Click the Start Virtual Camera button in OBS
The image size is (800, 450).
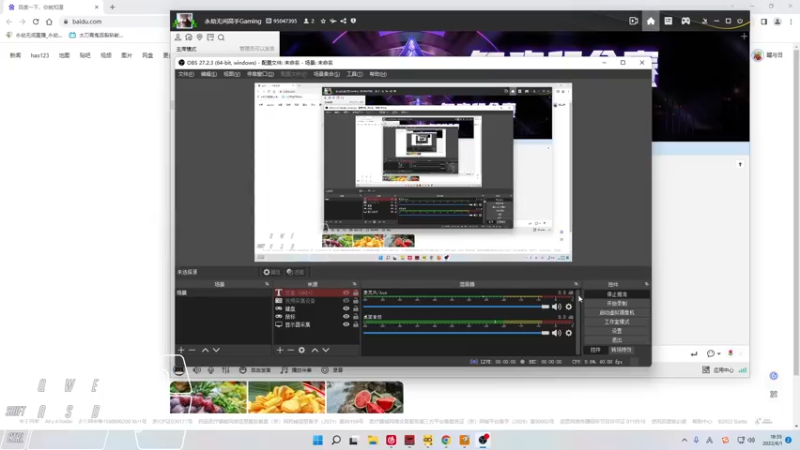click(617, 313)
